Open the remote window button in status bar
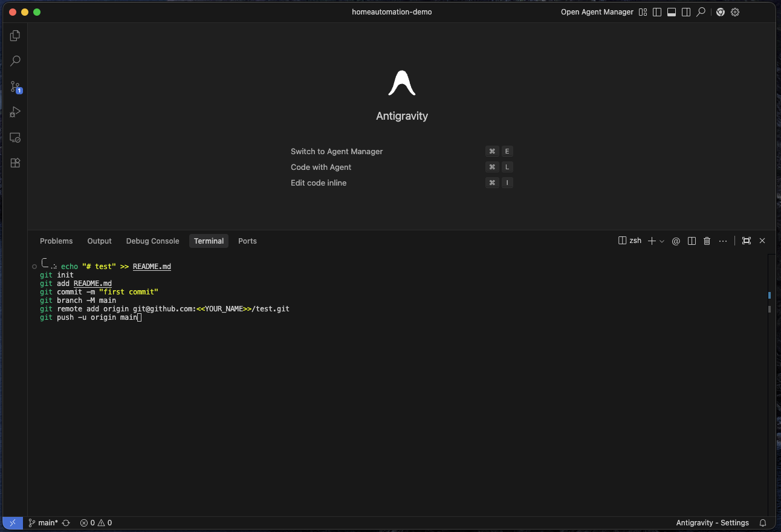Viewport: 781px width, 532px height. click(13, 523)
